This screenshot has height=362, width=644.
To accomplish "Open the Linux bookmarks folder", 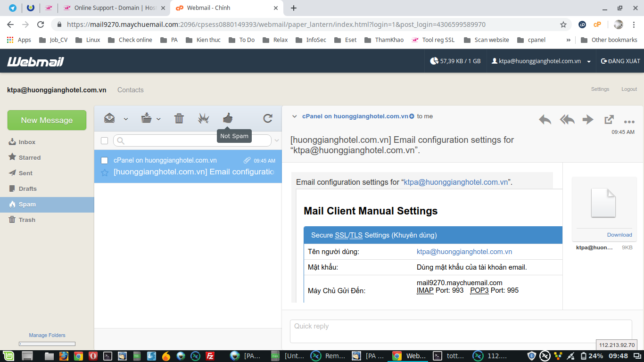I will (x=88, y=40).
